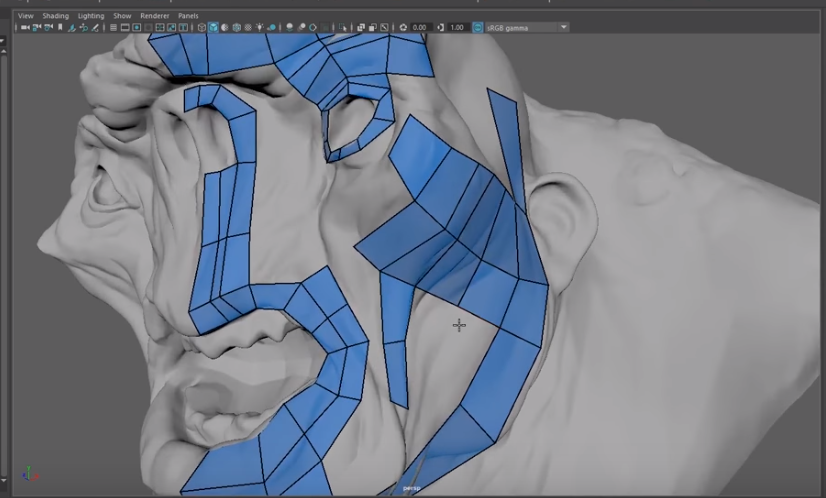Click the gamma value field 1.00
Screen dimensions: 826x498
pyautogui.click(x=458, y=27)
